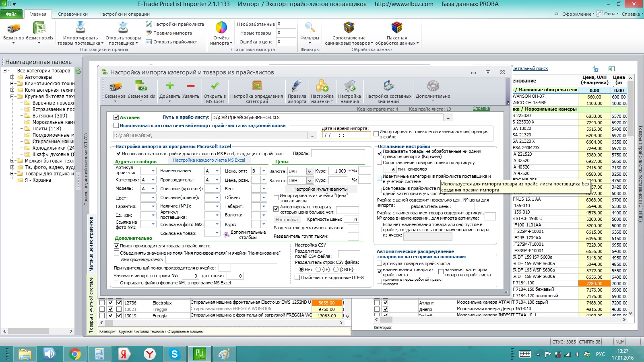This screenshot has width=644, height=362.
Task: Open the Производитель column dropdown
Action: (217, 180)
